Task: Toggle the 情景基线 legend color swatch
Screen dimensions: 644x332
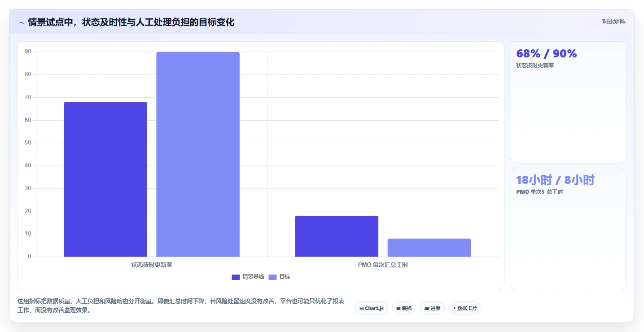Action: (236, 277)
